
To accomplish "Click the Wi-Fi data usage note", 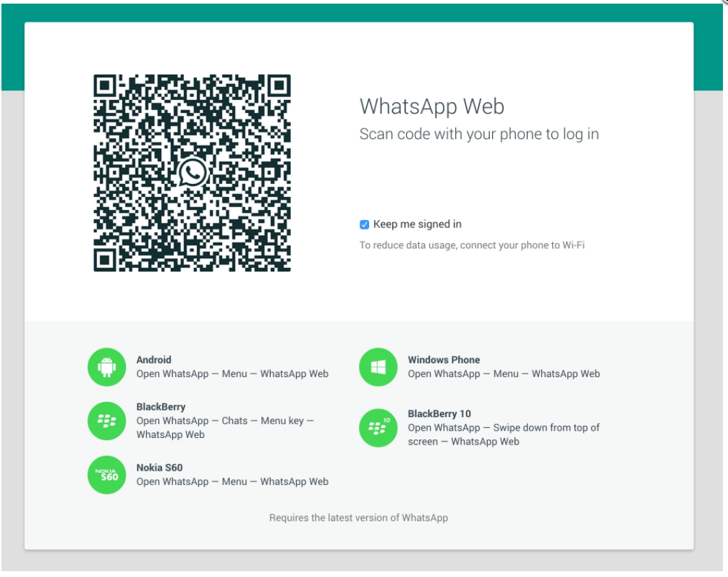I will pos(472,245).
